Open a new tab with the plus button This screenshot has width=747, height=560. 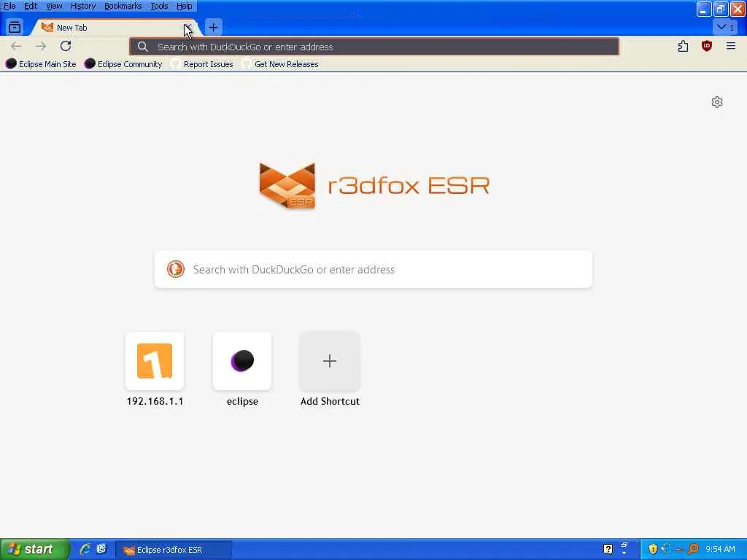tap(214, 28)
